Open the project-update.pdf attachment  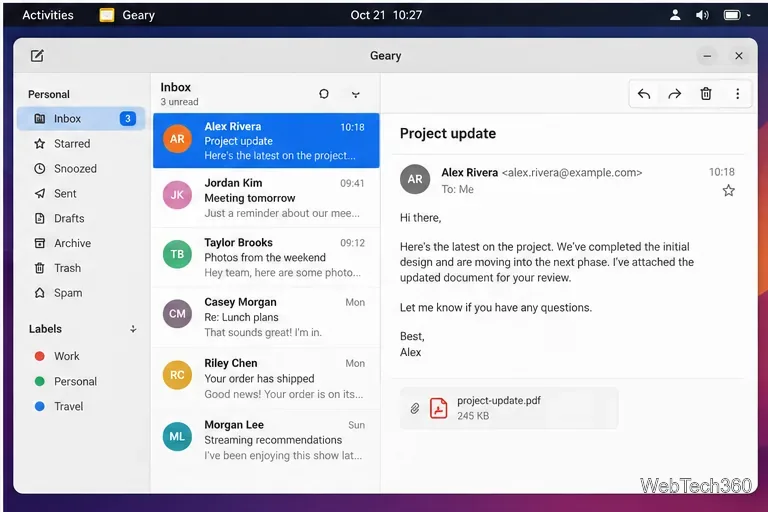tap(508, 408)
